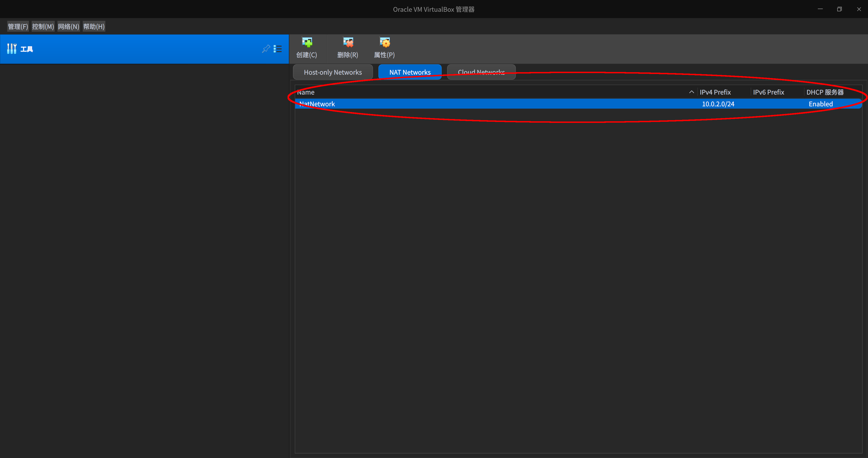
Task: Sort by the IPv4 Prefix column header
Action: point(715,92)
